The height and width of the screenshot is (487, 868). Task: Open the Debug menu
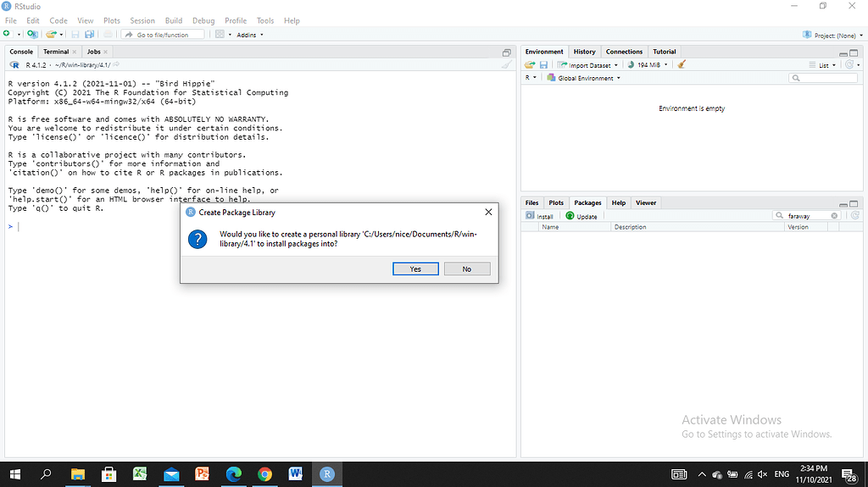coord(203,20)
